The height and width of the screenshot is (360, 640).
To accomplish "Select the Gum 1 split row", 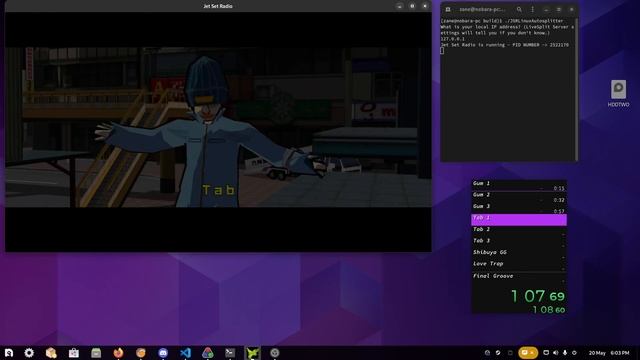I will pyautogui.click(x=519, y=185).
